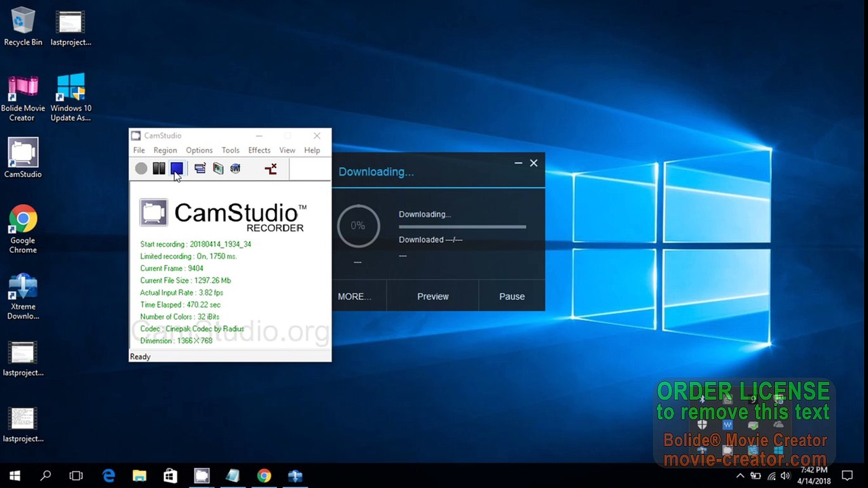Click the CamStudio Recorder logo image
The height and width of the screenshot is (488, 868).
pyautogui.click(x=223, y=215)
